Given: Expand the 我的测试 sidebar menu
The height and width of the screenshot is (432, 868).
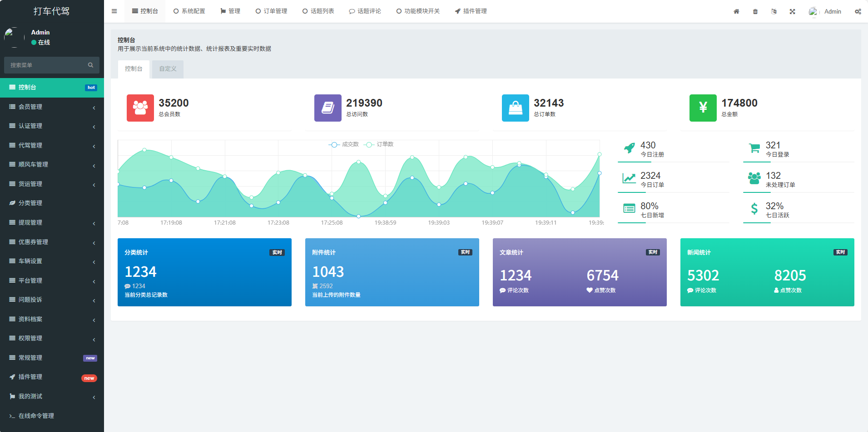Looking at the screenshot, I should coord(52,396).
